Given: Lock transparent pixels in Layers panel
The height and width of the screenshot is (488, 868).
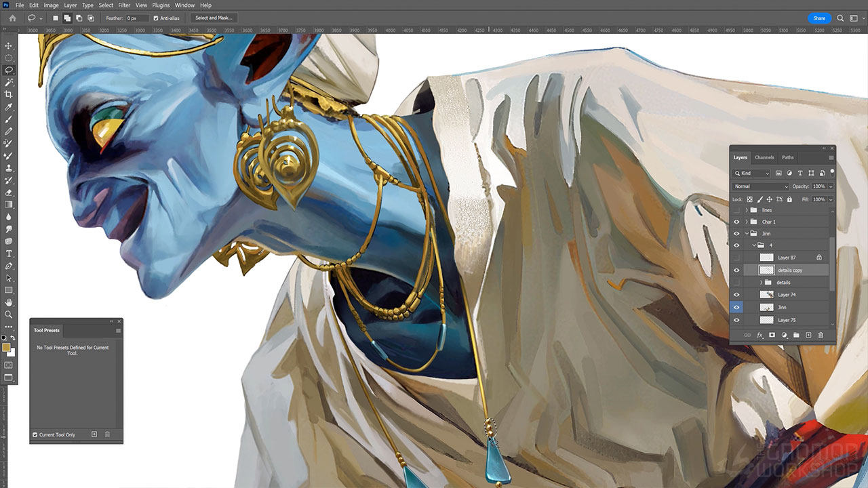Looking at the screenshot, I should click(x=749, y=199).
